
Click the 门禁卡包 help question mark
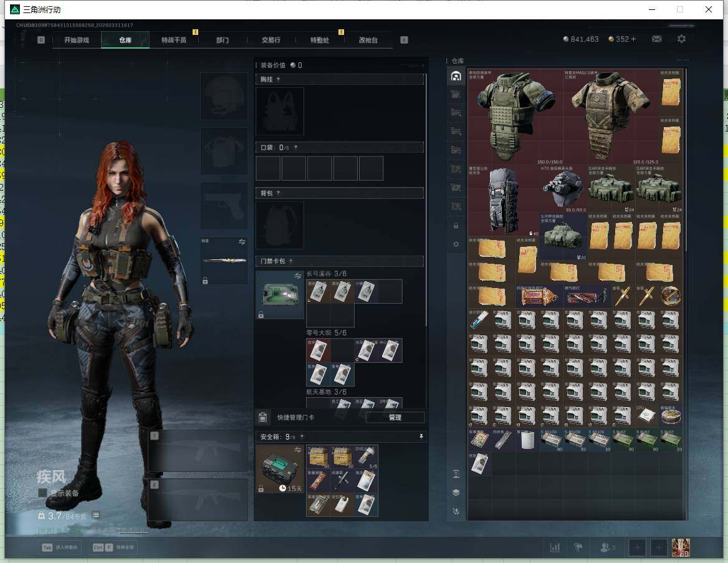point(290,261)
